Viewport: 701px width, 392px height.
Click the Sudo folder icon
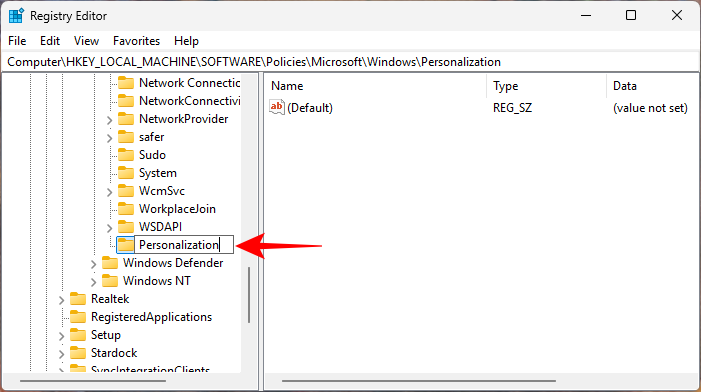[x=126, y=155]
